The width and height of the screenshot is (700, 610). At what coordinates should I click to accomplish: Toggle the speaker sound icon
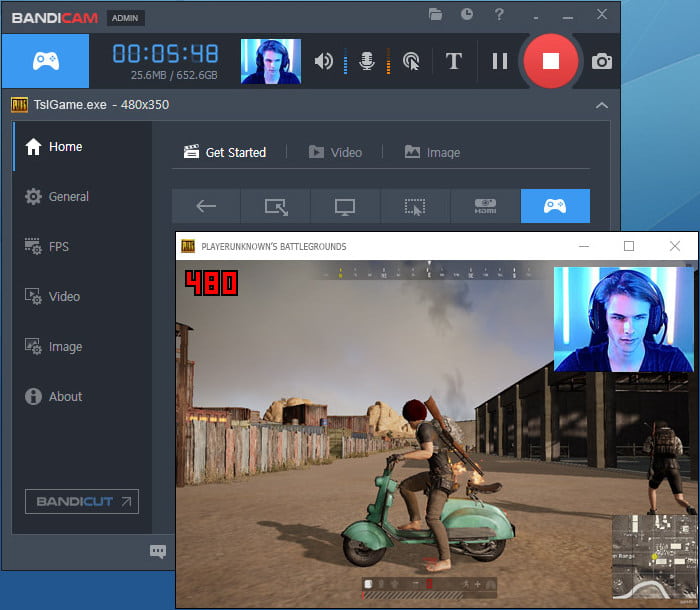coord(324,61)
